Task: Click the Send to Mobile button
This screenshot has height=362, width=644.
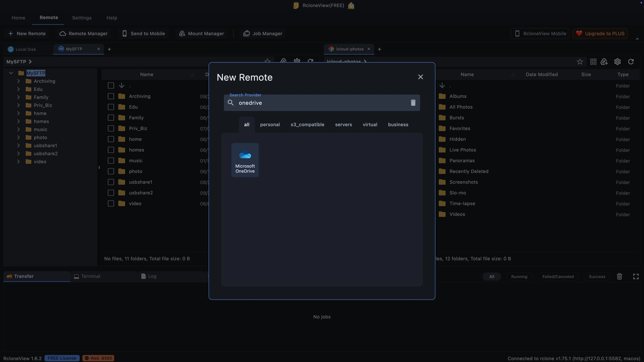Action: [x=144, y=34]
